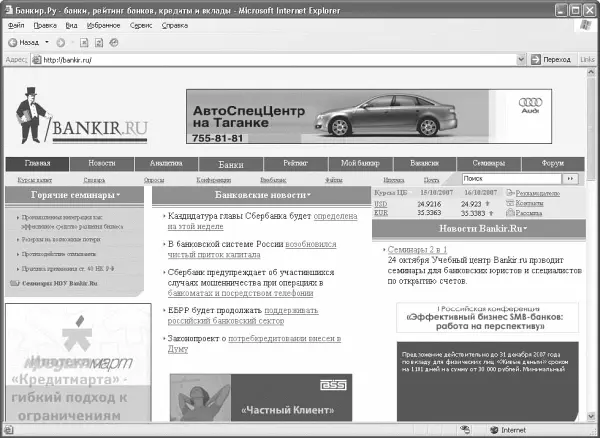This screenshot has width=600, height=438.
Task: Open 'потребкредитовании внесен в Думу' link
Action: point(254,344)
